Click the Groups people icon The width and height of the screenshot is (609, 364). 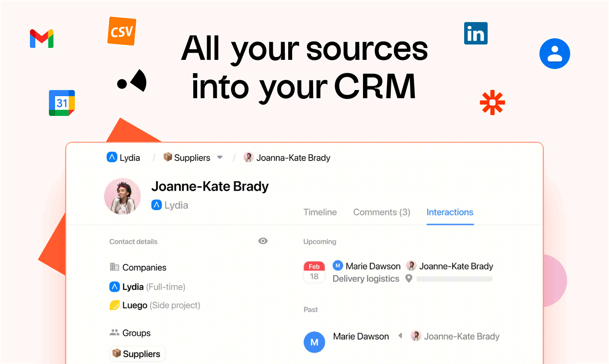(114, 332)
